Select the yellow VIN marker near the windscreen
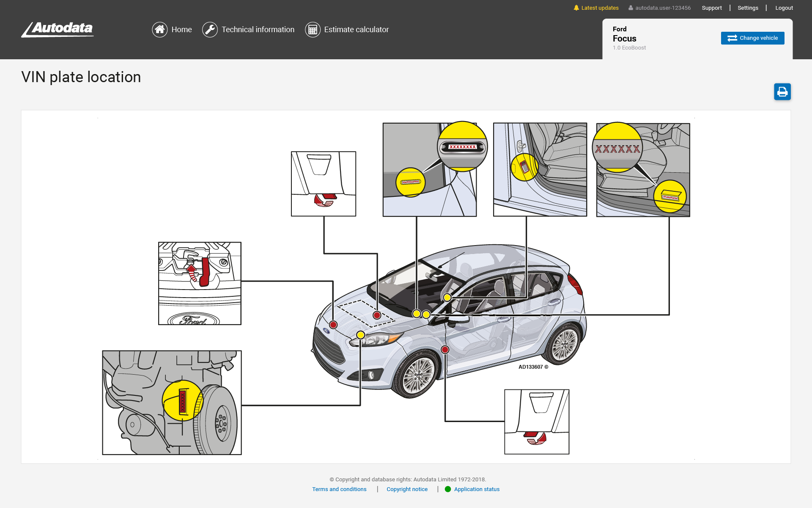812x508 pixels. [x=417, y=314]
